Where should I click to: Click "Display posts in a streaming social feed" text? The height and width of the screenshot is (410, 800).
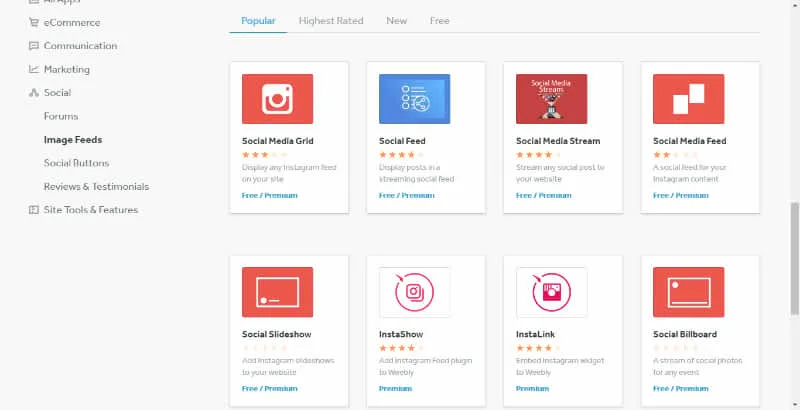tap(416, 173)
